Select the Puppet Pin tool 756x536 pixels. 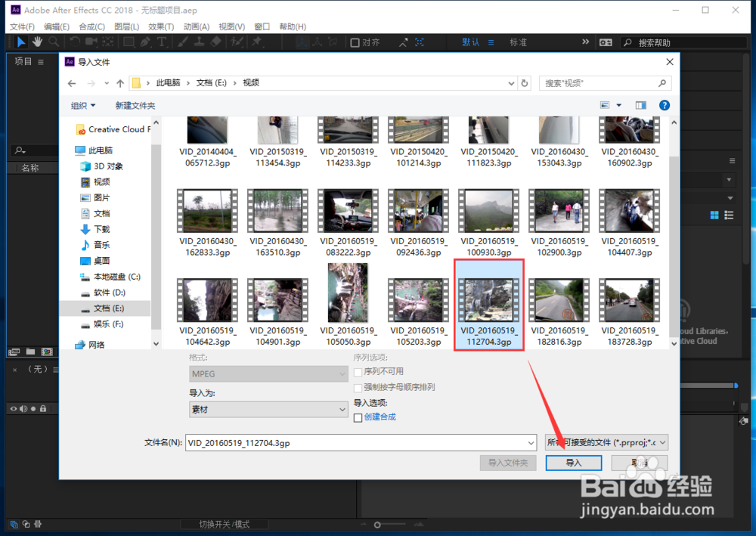click(256, 42)
